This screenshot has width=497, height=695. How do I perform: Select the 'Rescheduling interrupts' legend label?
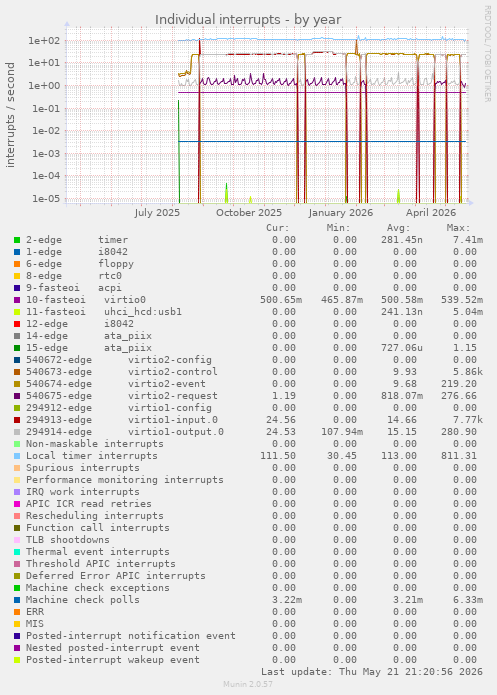coord(94,515)
